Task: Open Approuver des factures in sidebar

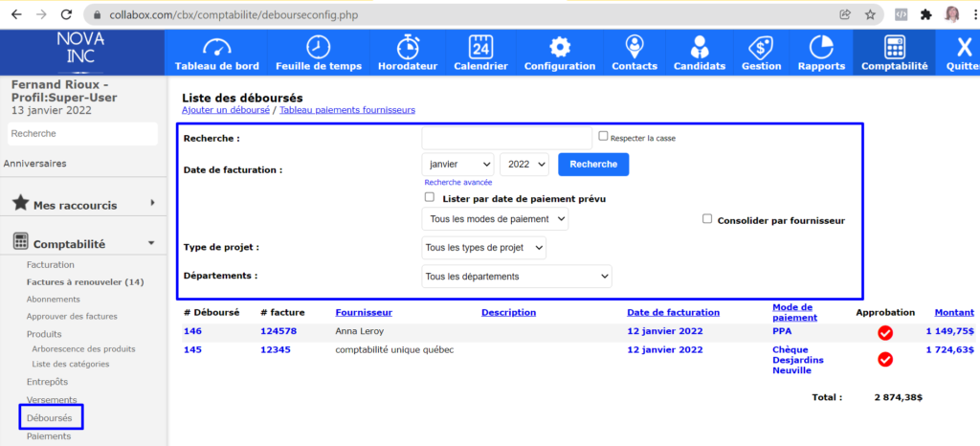Action: click(72, 317)
